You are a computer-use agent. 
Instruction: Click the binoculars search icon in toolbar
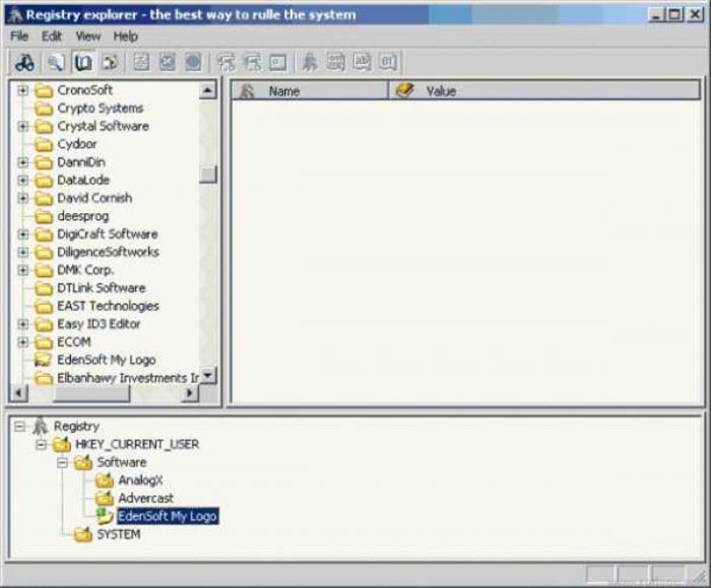point(25,63)
